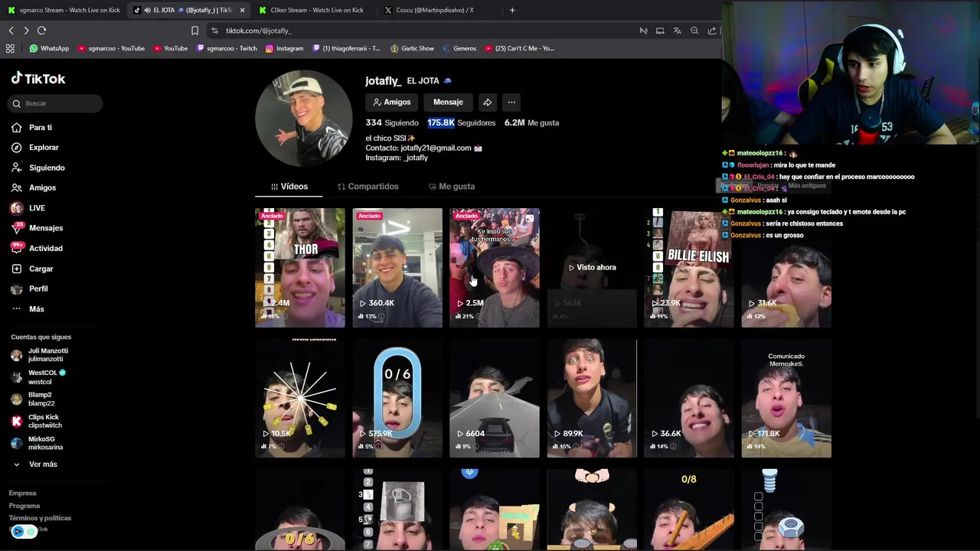Select the Compartidos tab
980x551 pixels.
[x=368, y=187]
